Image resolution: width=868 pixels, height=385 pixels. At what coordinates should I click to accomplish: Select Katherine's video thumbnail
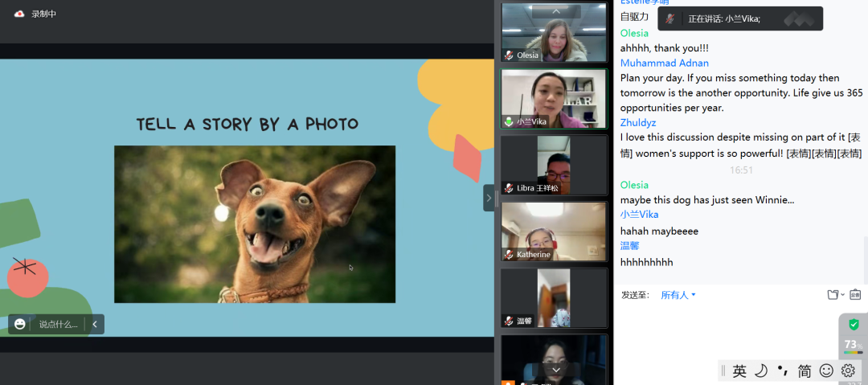(x=554, y=231)
